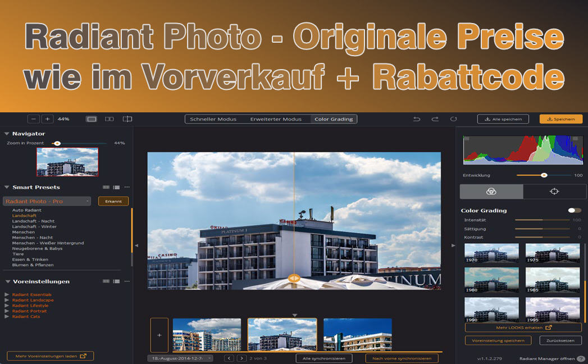The height and width of the screenshot is (364, 588).
Task: Click Radiant Manager öffnen link
Action: click(547, 359)
